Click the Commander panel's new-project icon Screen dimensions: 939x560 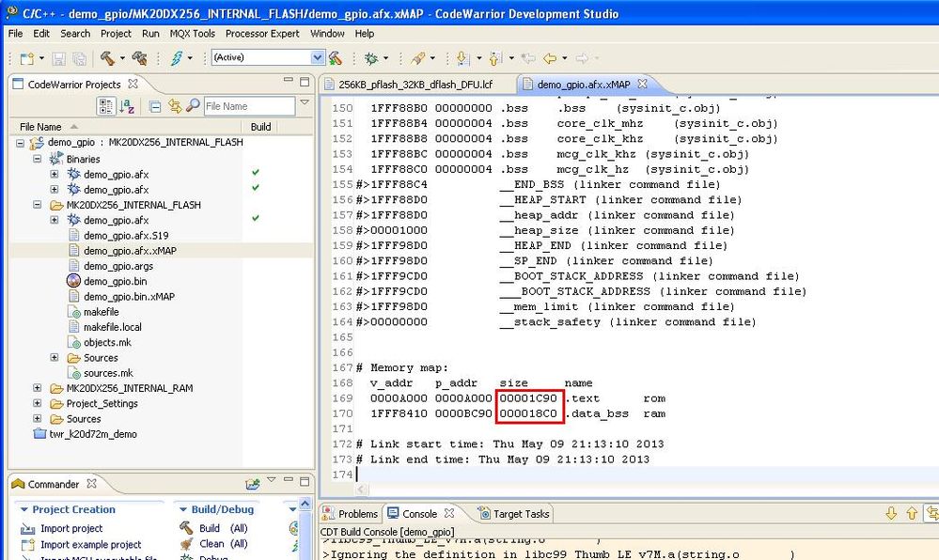pos(253,483)
